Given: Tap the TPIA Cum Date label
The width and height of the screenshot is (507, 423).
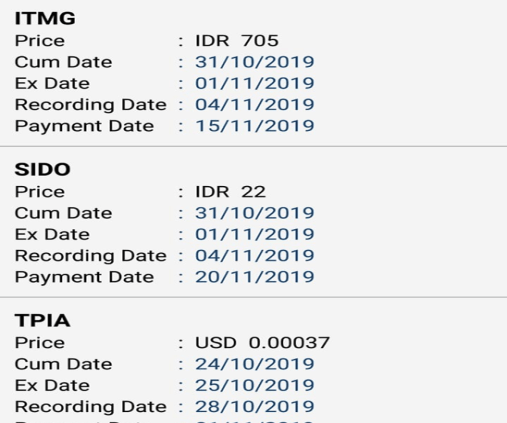Looking at the screenshot, I should 63,364.
